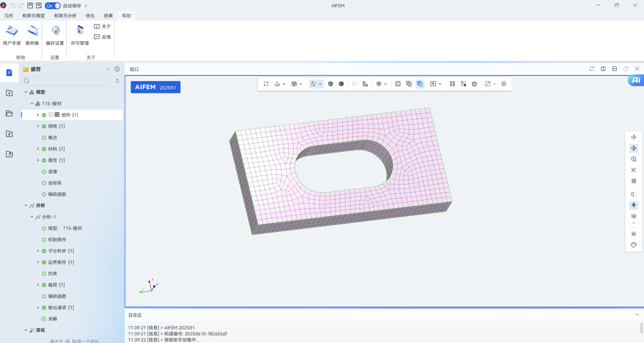Open the 用户手册 user manual
This screenshot has height=343, width=644.
point(12,35)
